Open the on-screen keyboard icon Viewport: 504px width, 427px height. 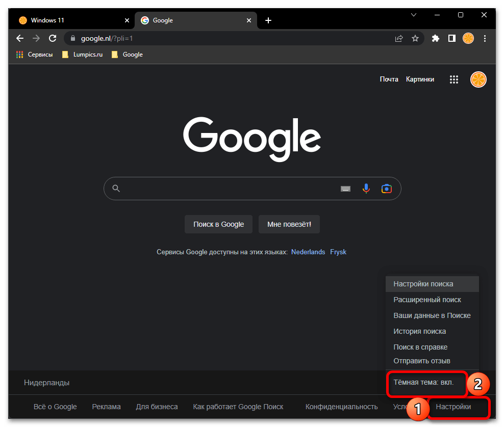coord(345,189)
